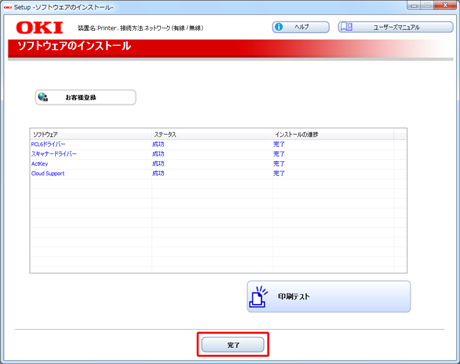Click the device name and connection text
Image resolution: width=460 pixels, height=364 pixels.
pyautogui.click(x=140, y=28)
